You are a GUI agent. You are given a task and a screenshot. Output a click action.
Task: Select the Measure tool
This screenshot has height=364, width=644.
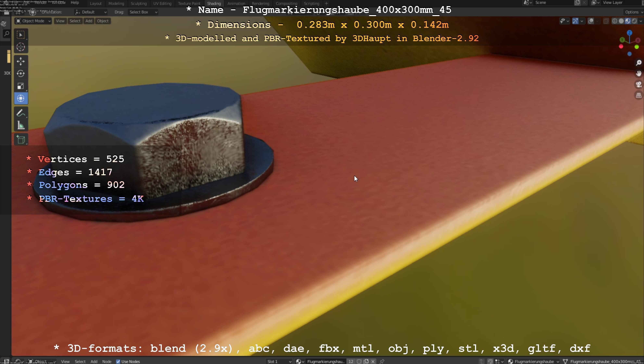(21, 125)
